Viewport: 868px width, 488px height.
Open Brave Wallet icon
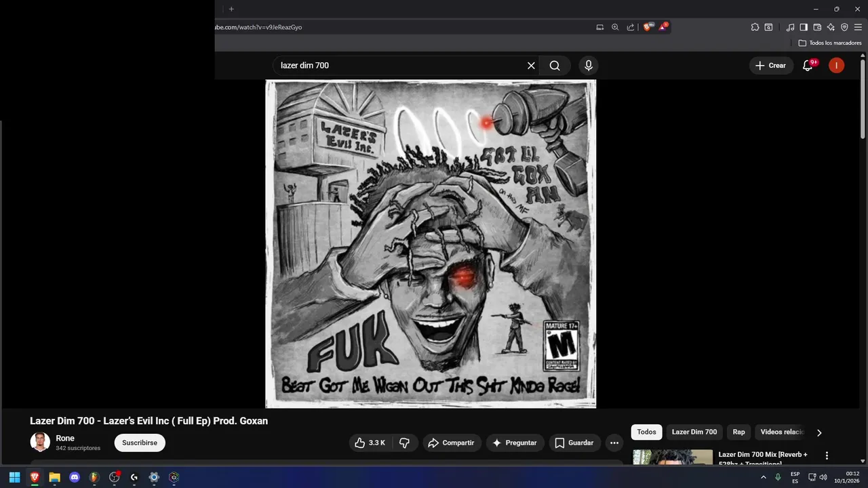(x=817, y=27)
